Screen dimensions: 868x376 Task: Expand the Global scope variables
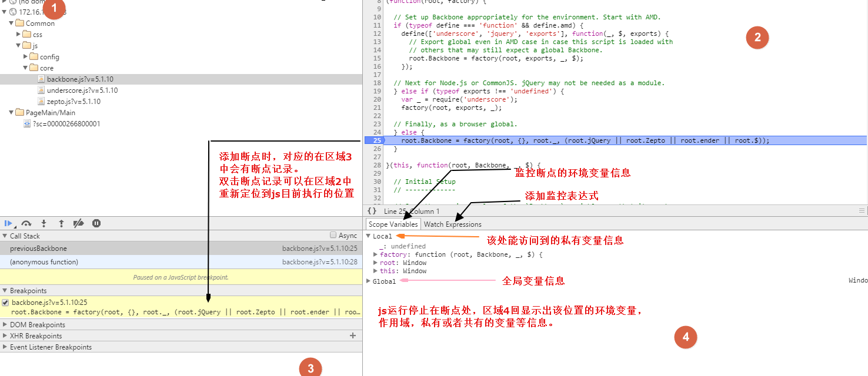[369, 281]
